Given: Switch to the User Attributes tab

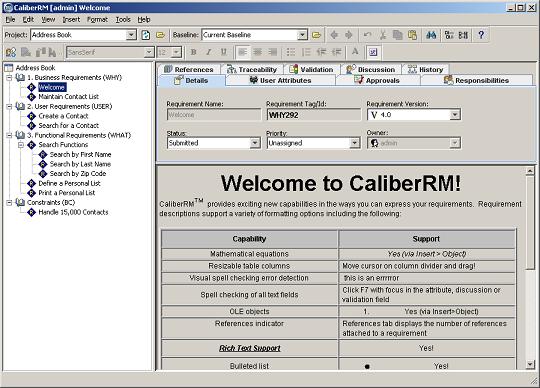Looking at the screenshot, I should (280, 80).
